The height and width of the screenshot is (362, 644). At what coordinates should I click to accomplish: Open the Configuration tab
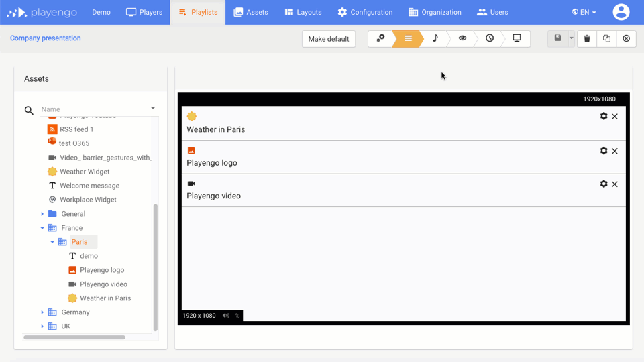365,12
